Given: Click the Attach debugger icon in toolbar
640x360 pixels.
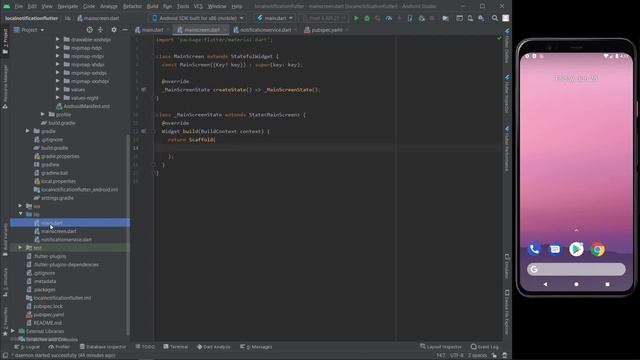Looking at the screenshot, I should tap(421, 18).
